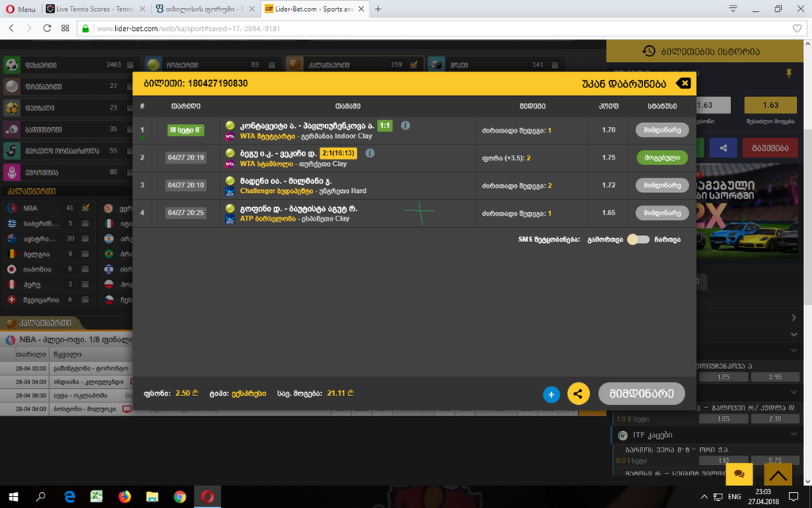Select the badminton (ბადმინტონი) sport icon

[12, 129]
